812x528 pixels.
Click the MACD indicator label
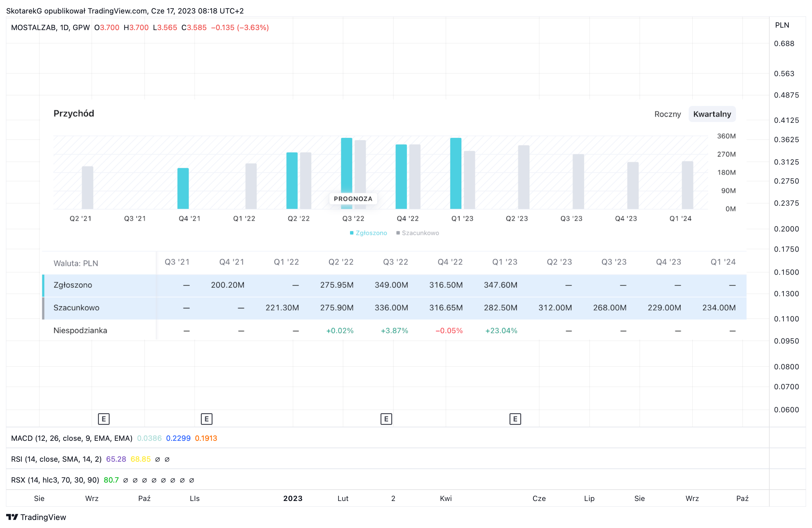tap(72, 438)
